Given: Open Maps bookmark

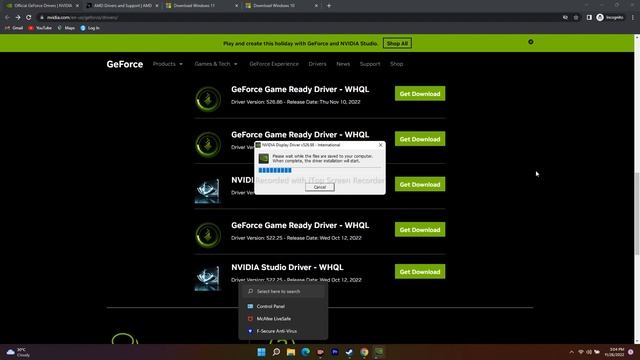Looking at the screenshot, I should click(x=66, y=28).
